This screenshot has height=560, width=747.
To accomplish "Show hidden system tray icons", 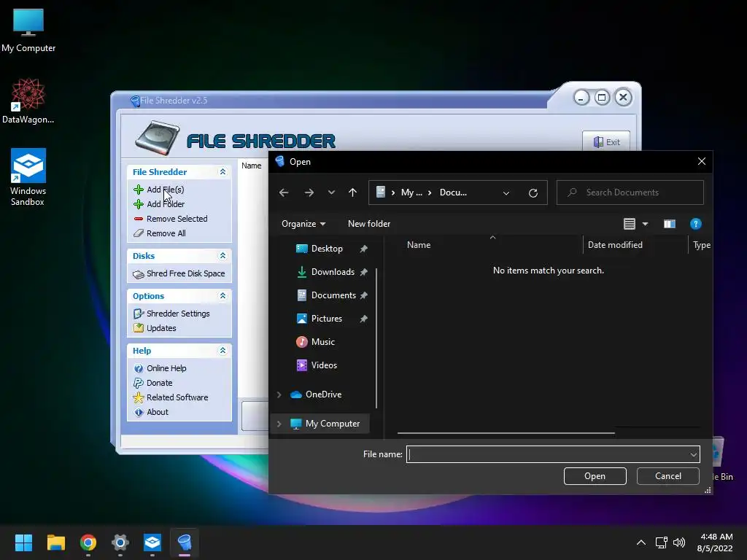I will pos(641,542).
